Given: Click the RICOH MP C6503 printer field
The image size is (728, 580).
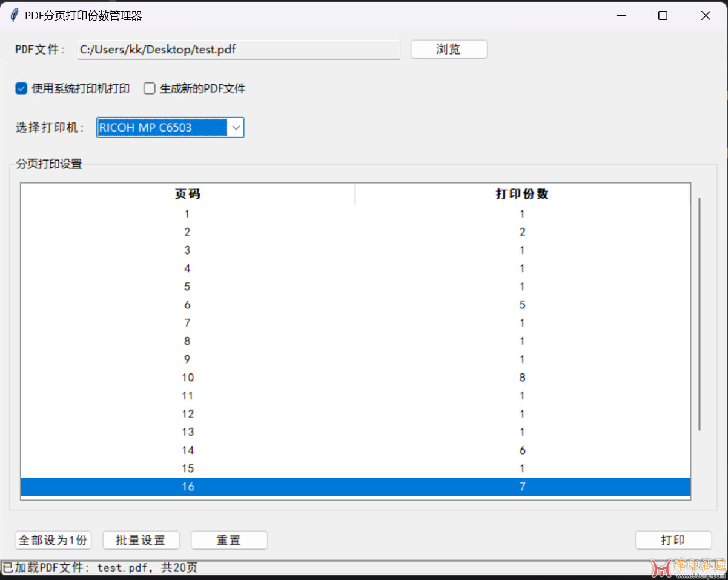Looking at the screenshot, I should [x=162, y=127].
